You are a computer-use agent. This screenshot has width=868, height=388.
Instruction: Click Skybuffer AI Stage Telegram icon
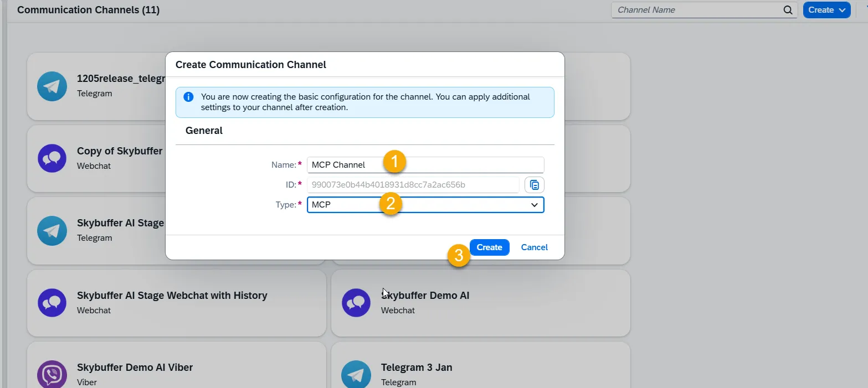pos(52,231)
